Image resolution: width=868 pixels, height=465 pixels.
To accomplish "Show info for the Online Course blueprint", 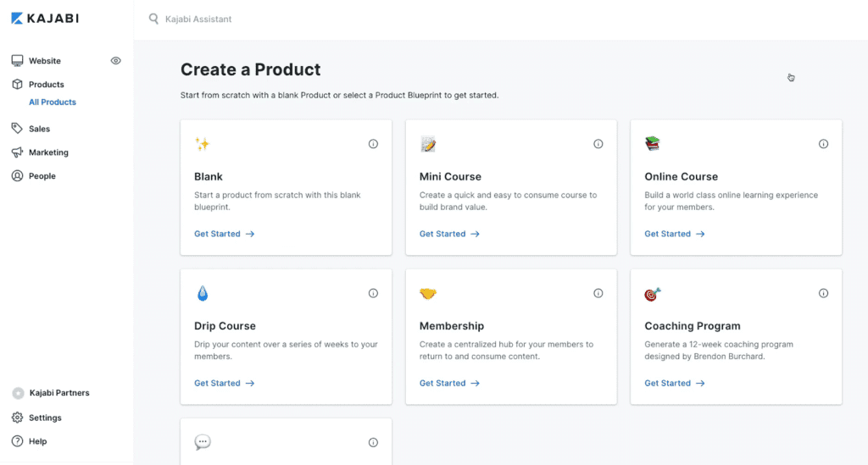I will 824,144.
